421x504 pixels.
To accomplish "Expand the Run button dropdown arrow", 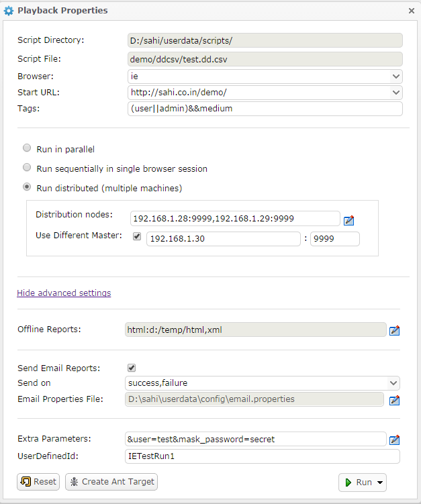I will click(x=380, y=483).
